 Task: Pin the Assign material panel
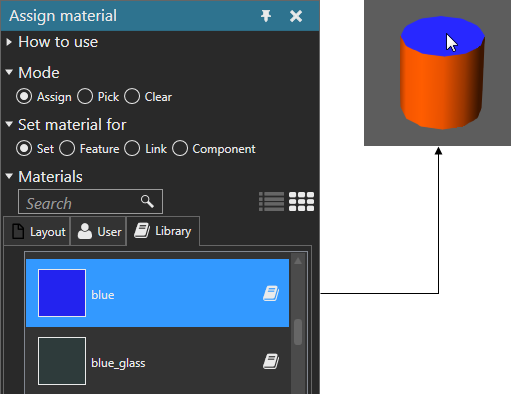(x=266, y=16)
